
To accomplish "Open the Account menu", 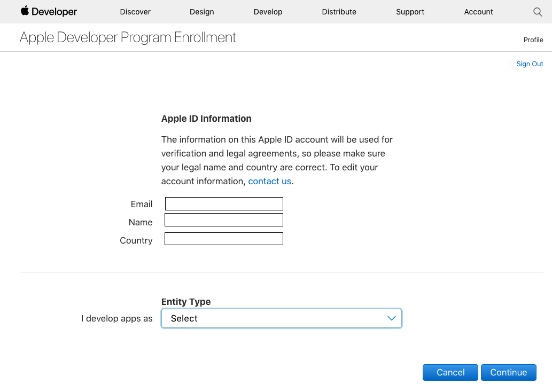I will click(x=478, y=12).
